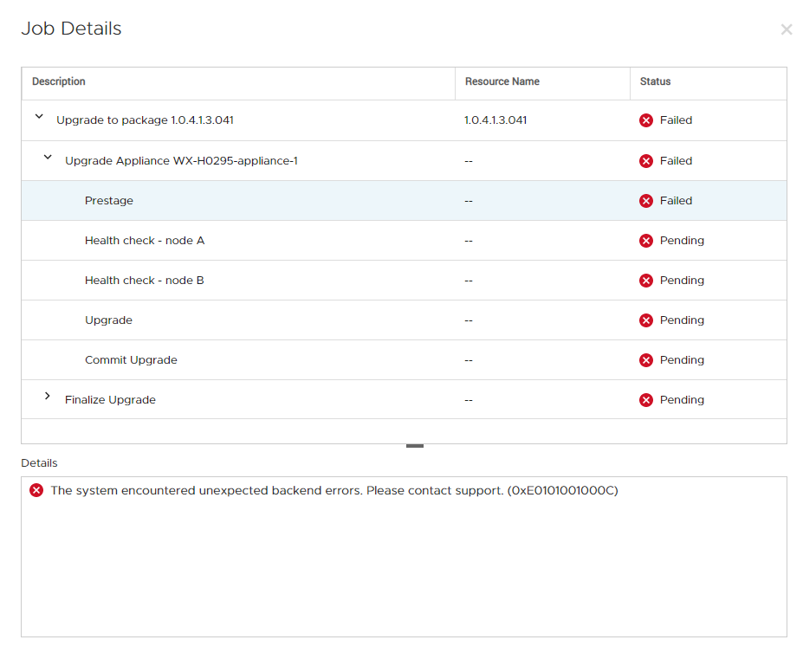This screenshot has width=803, height=672.
Task: Click the Failed icon beside Upgrade Appliance WX-H0295-appliance-1
Action: pyautogui.click(x=645, y=160)
